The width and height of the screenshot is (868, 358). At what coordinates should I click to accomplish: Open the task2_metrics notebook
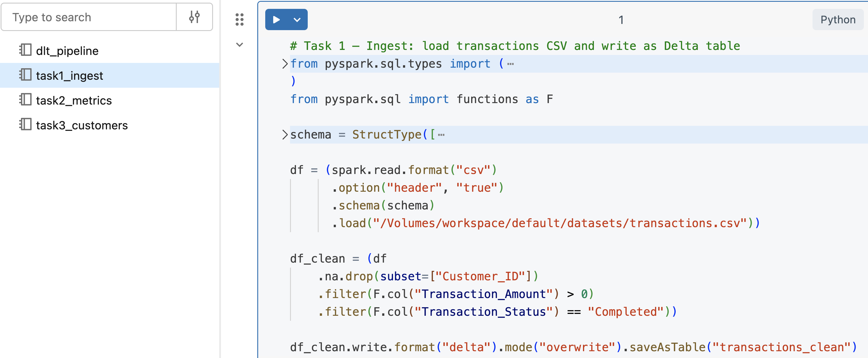click(74, 100)
